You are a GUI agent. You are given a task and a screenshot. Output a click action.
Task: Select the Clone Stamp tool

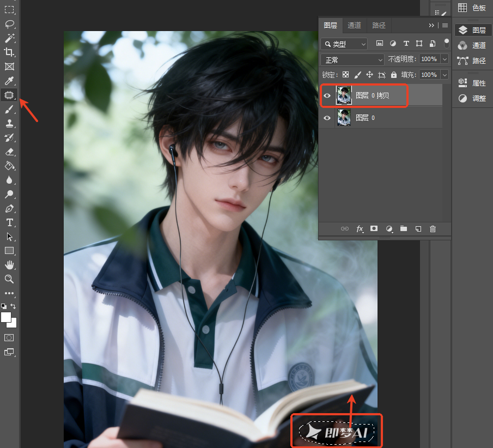tap(9, 123)
